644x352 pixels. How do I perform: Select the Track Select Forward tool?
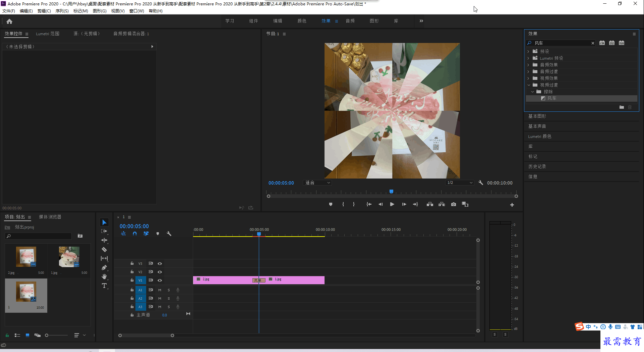(x=104, y=231)
